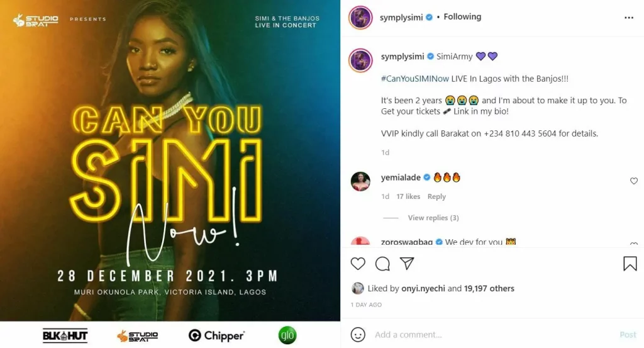
Task: Reply to yemialade's comment
Action: coord(436,196)
